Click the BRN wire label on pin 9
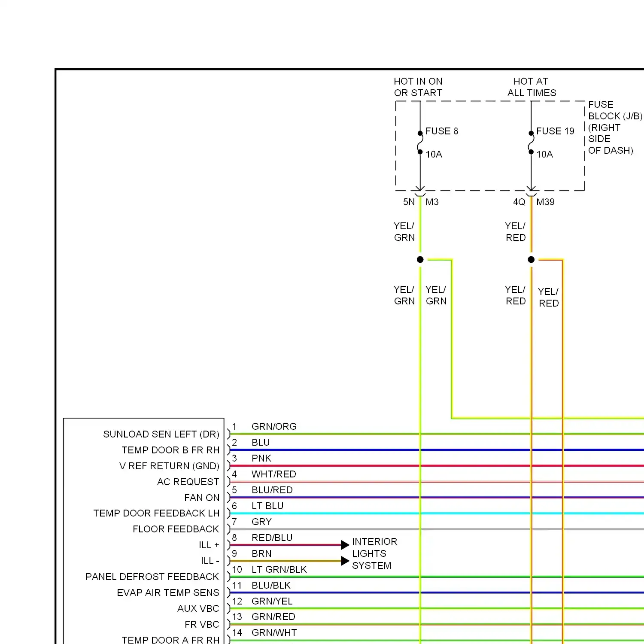The width and height of the screenshot is (644, 644). 261,553
